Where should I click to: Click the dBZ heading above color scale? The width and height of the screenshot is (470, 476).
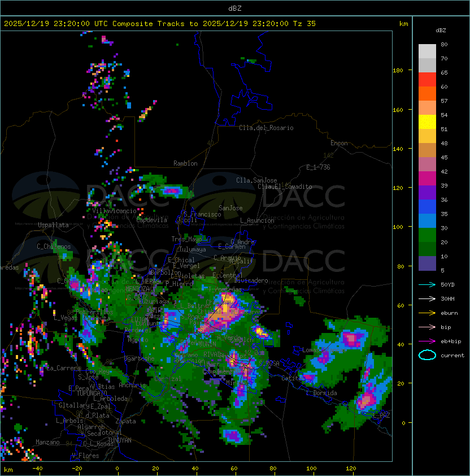[441, 31]
